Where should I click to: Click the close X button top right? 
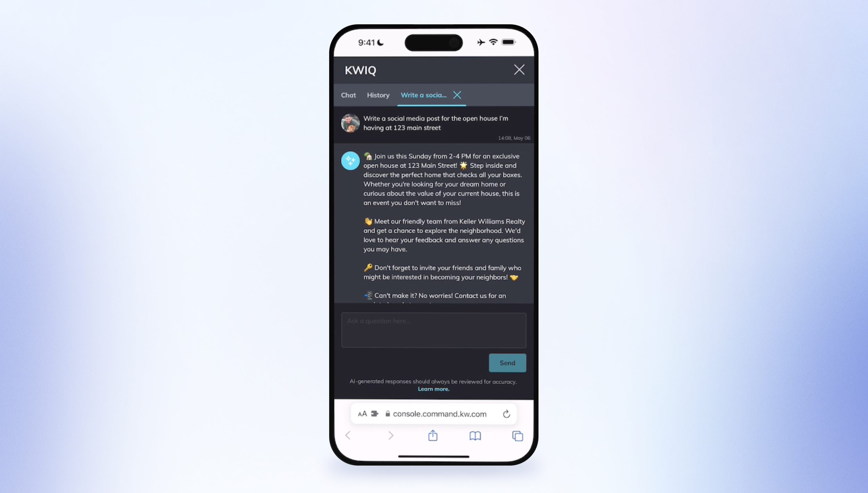(x=519, y=70)
